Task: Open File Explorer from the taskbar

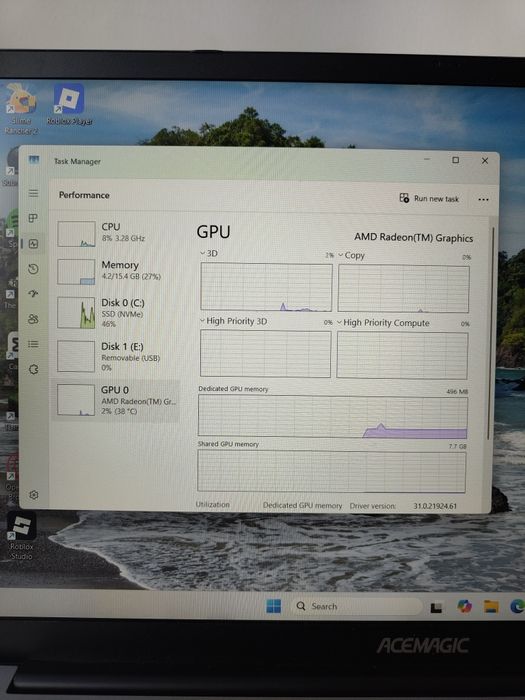Action: click(491, 606)
